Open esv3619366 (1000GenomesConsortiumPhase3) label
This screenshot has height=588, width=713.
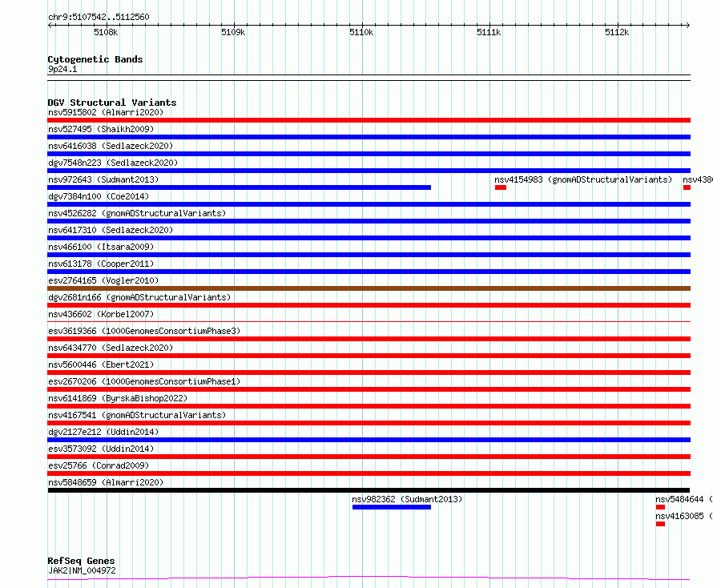144,331
